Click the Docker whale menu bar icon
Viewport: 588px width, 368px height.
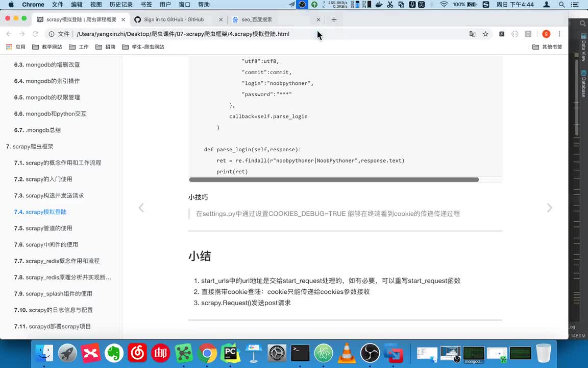(x=379, y=5)
